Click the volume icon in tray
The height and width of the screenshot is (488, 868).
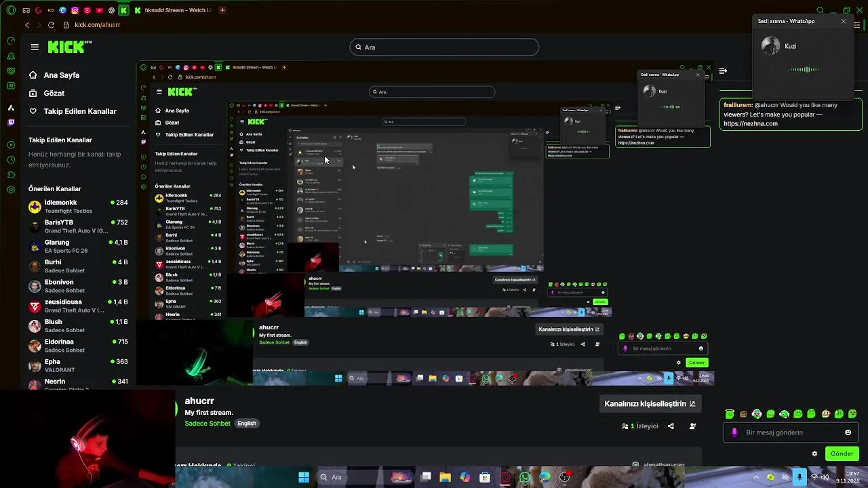[x=825, y=477]
